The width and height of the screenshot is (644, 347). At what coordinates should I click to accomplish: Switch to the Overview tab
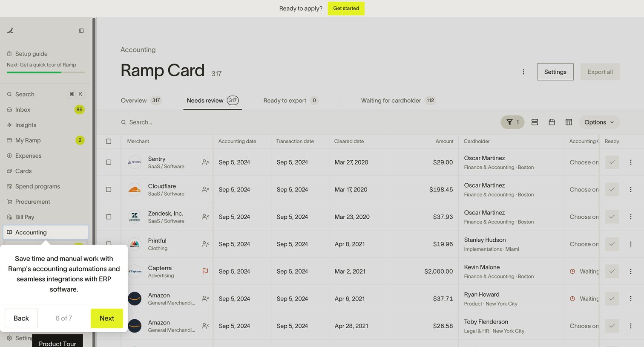click(141, 101)
